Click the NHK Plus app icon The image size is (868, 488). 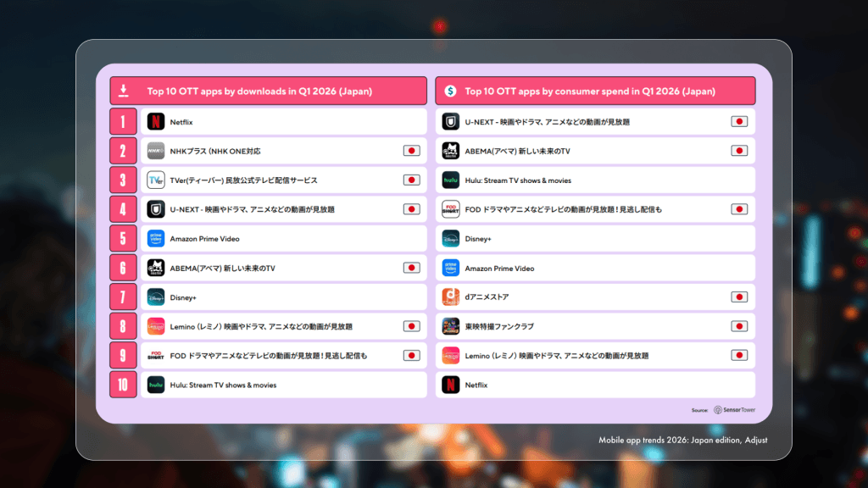click(x=156, y=151)
